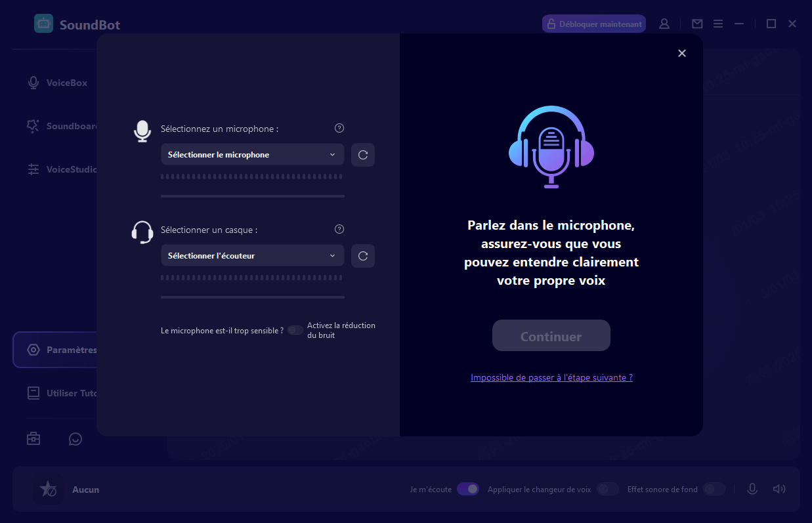
Task: Click the help icon beside microphone selection
Action: click(339, 128)
